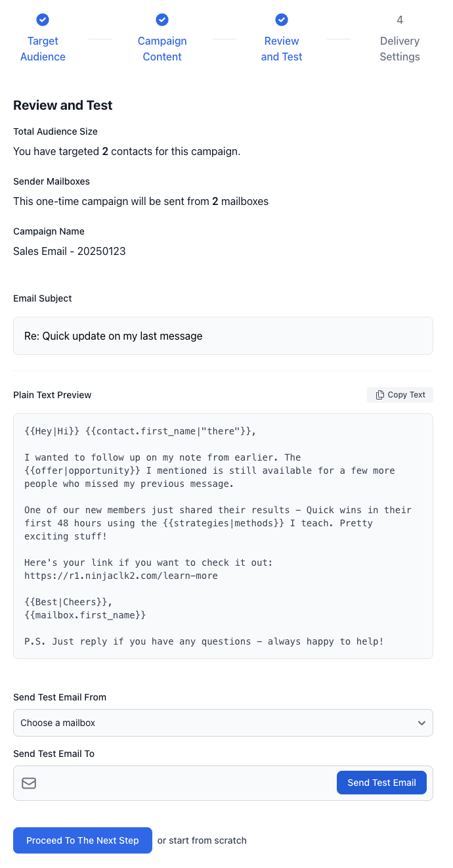The image size is (453, 868).
Task: Navigate to the Target Audience step
Action: 43,49
